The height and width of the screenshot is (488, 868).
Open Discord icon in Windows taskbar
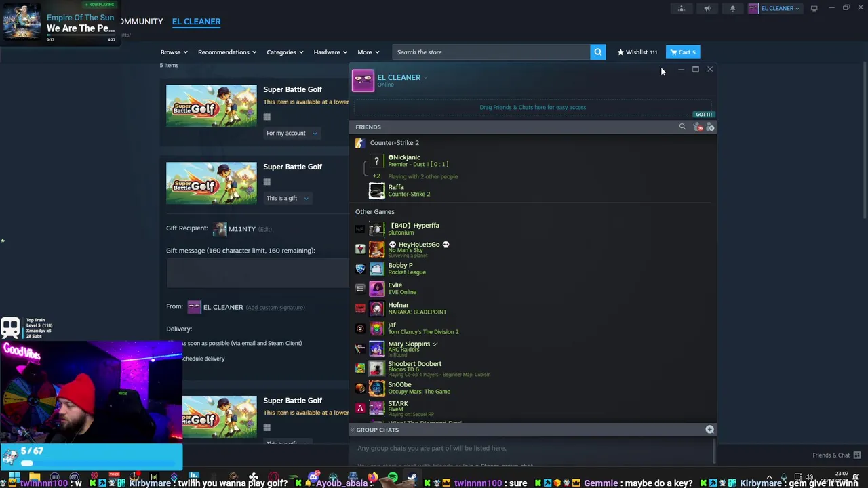tap(314, 478)
